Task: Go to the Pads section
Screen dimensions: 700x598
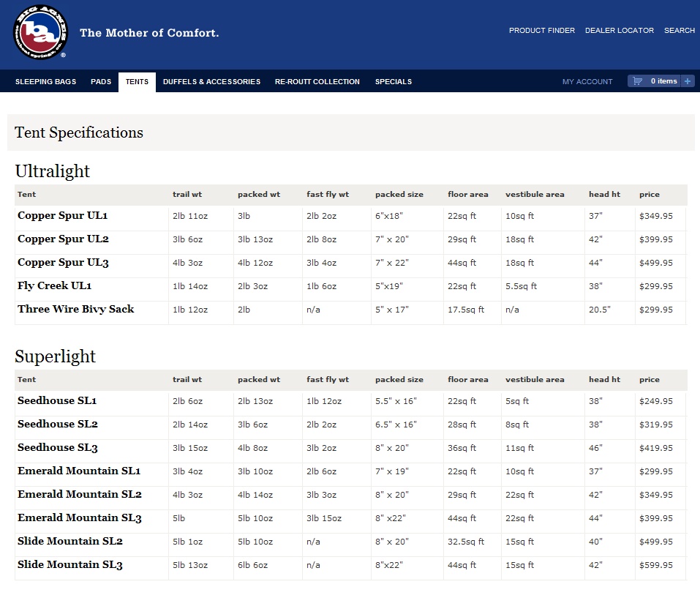Action: tap(101, 82)
